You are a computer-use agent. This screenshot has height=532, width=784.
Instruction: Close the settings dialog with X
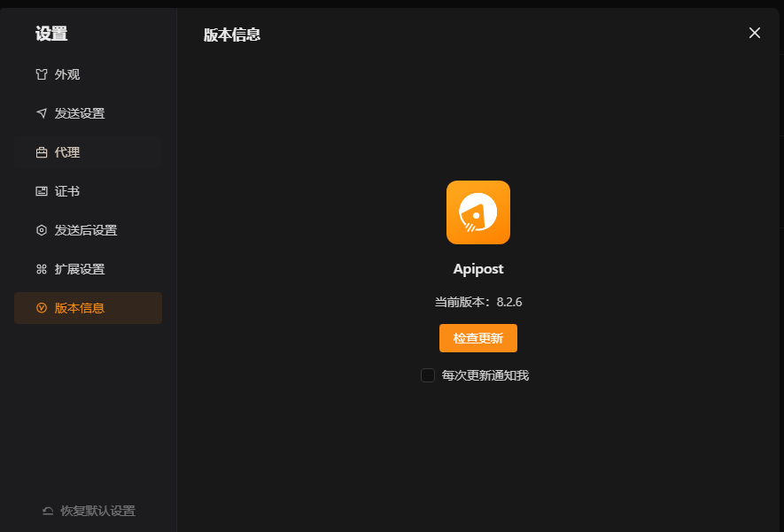pyautogui.click(x=755, y=33)
